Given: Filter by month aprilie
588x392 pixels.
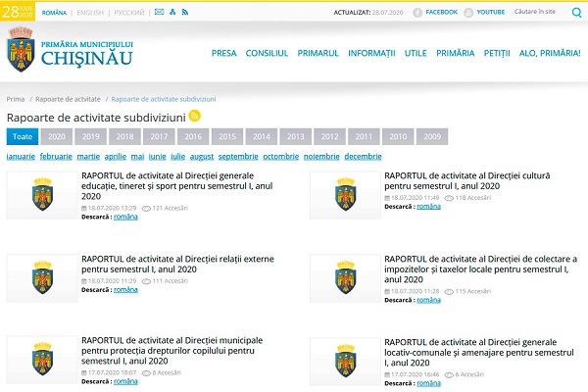Looking at the screenshot, I should pyautogui.click(x=115, y=157).
